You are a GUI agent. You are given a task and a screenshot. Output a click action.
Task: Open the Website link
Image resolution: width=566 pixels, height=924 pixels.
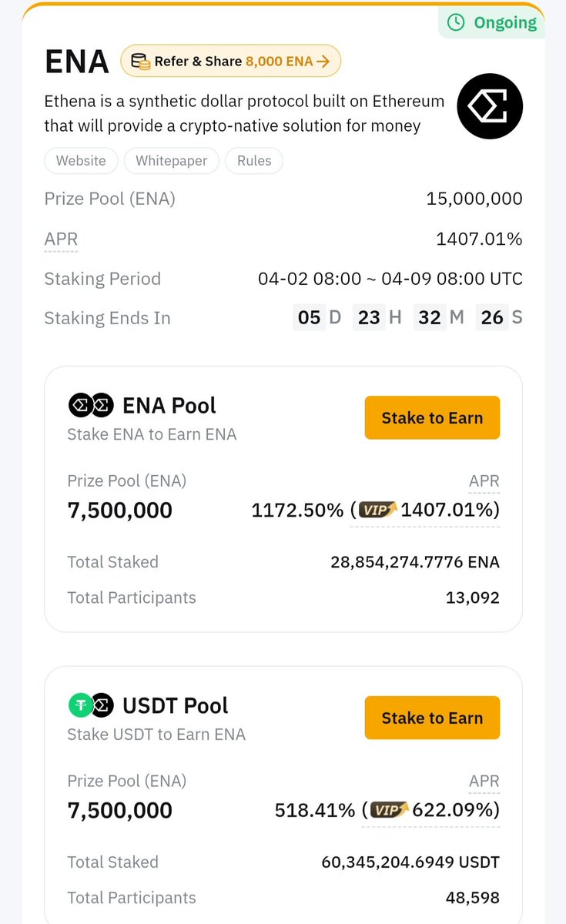(81, 161)
